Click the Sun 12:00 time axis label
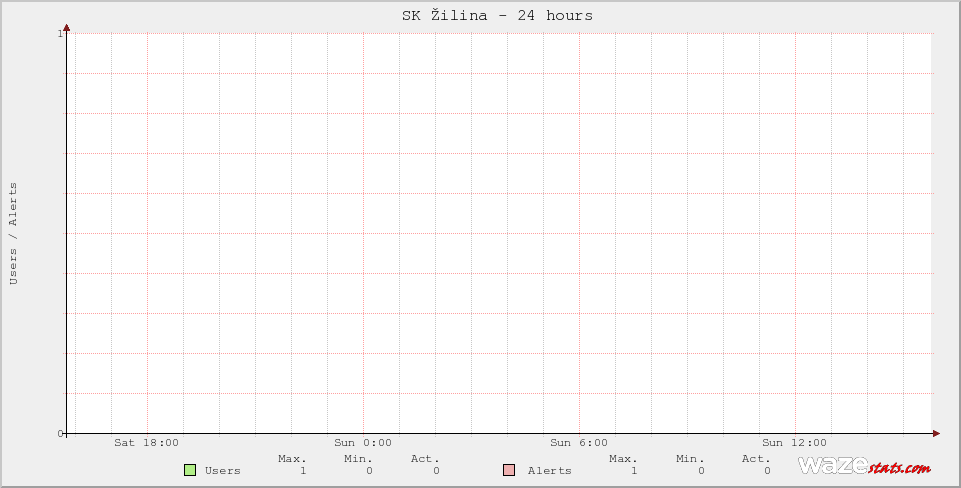The image size is (961, 488). pos(794,442)
